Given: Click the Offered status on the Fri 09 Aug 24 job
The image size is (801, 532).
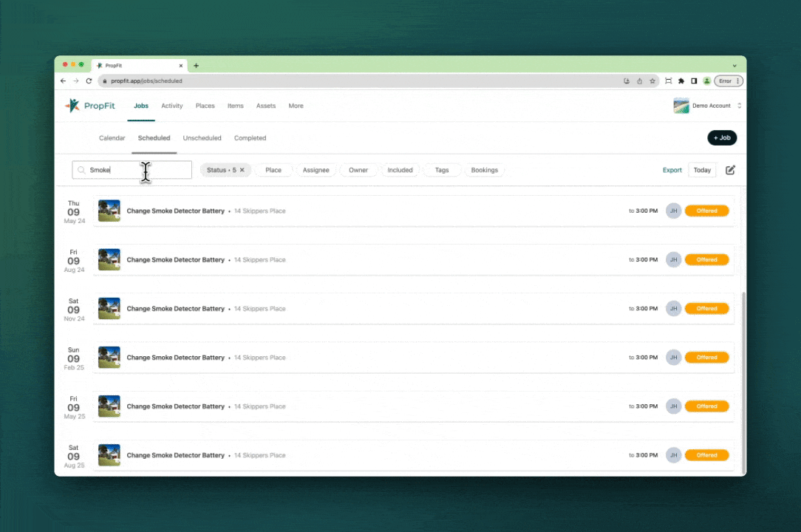Looking at the screenshot, I should 706,260.
